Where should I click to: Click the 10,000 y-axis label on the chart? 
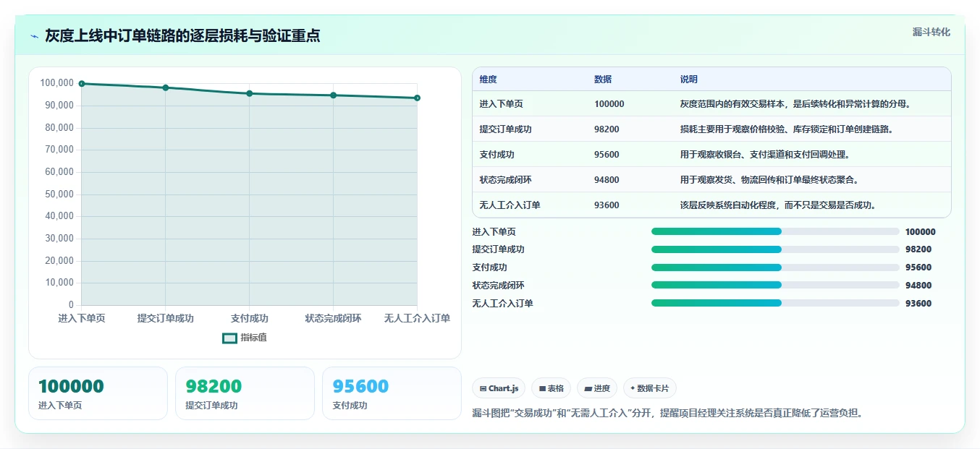click(59, 283)
